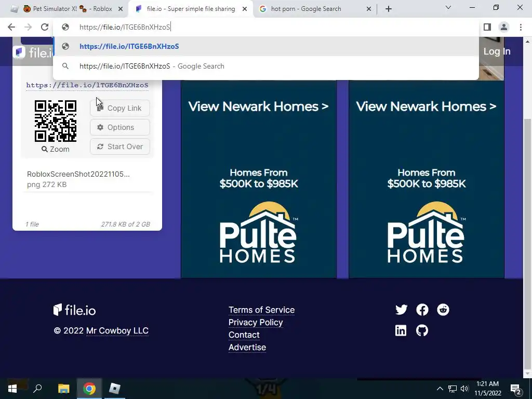
Task: Reload the page with the refresh icon
Action: click(x=45, y=27)
